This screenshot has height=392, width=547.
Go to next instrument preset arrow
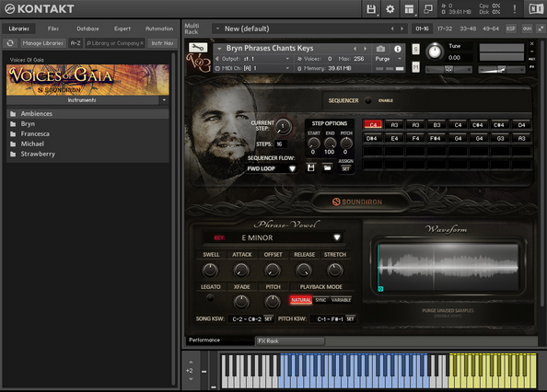(x=365, y=49)
